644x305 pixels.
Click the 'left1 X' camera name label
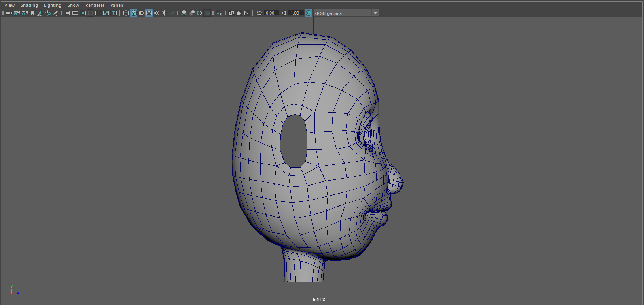(319, 300)
